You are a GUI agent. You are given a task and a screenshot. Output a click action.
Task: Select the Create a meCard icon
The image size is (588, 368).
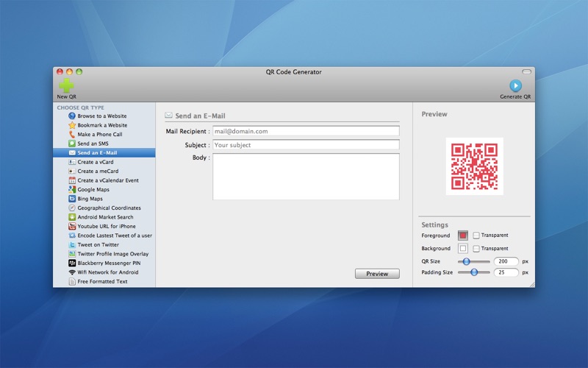[x=72, y=171]
